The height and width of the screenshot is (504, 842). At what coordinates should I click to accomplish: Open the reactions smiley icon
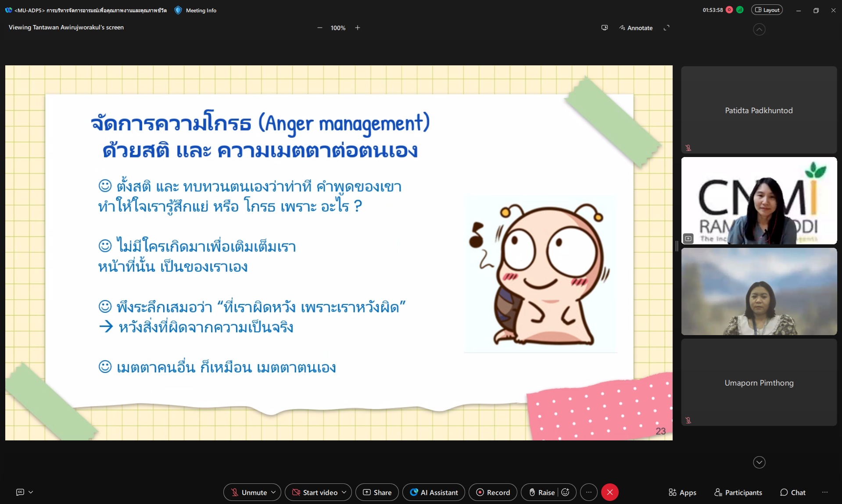tap(566, 492)
